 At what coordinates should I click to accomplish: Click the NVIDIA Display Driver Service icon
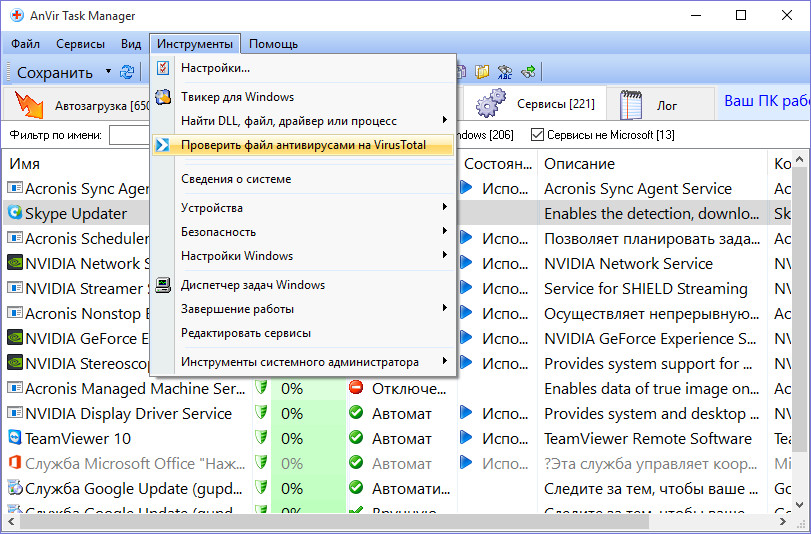coord(15,412)
